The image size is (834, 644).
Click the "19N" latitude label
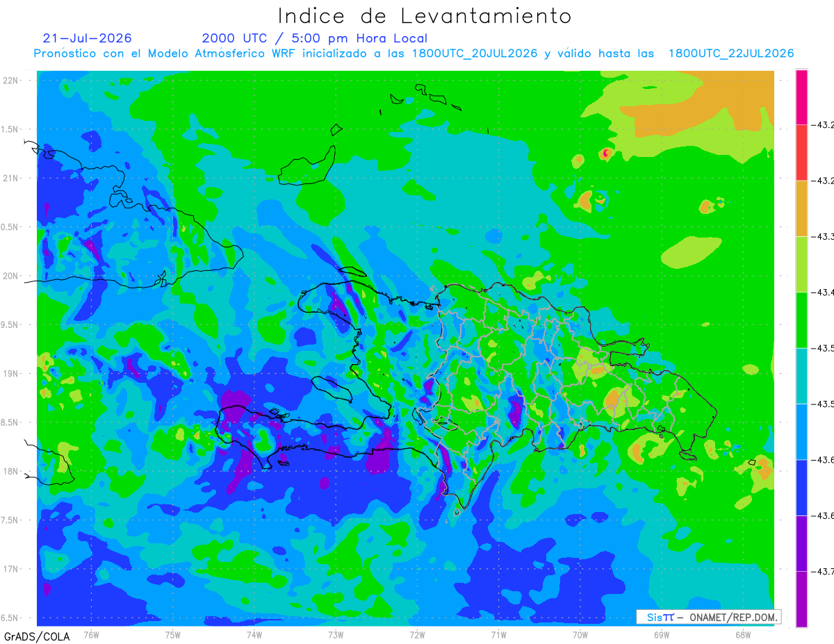point(12,373)
